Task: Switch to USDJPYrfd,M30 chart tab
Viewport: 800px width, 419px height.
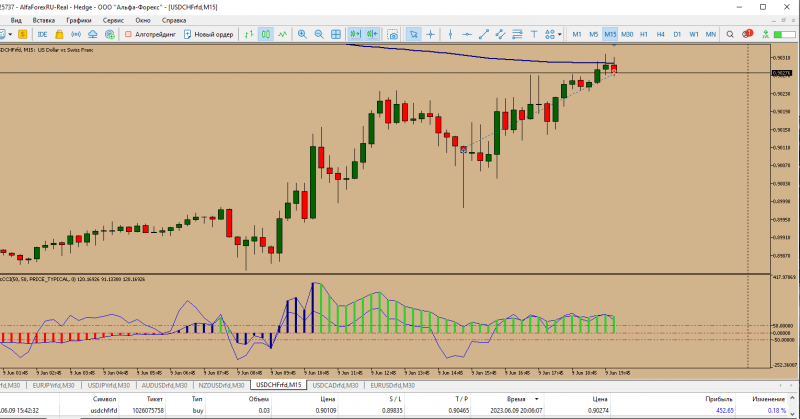Action: point(109,385)
